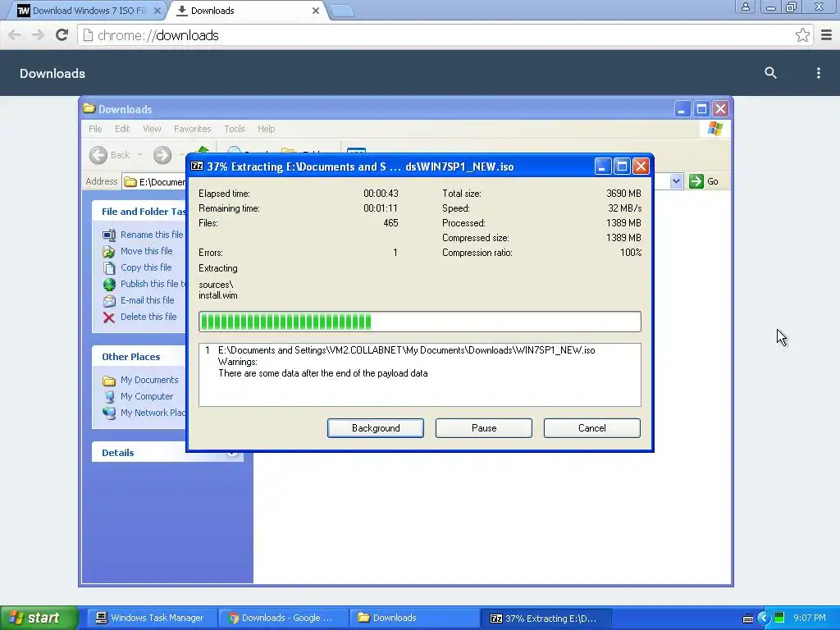
Task: Open Downloads page more-actions menu
Action: (x=818, y=73)
